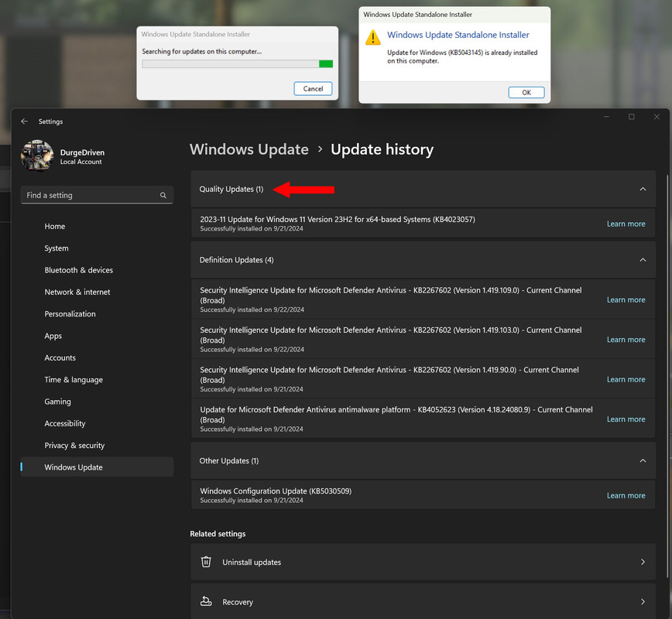672x619 pixels.
Task: Click the trash icon beside Uninstall updates
Action: click(x=206, y=562)
